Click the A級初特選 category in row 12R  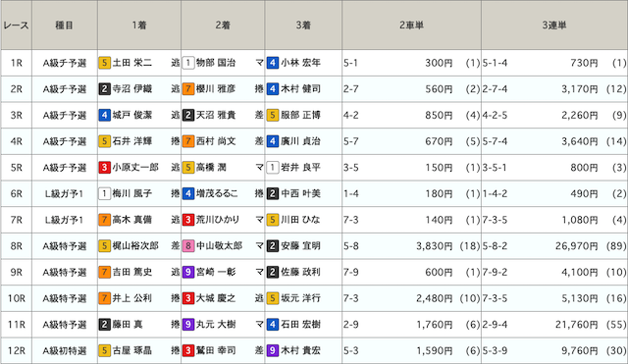pyautogui.click(x=65, y=351)
